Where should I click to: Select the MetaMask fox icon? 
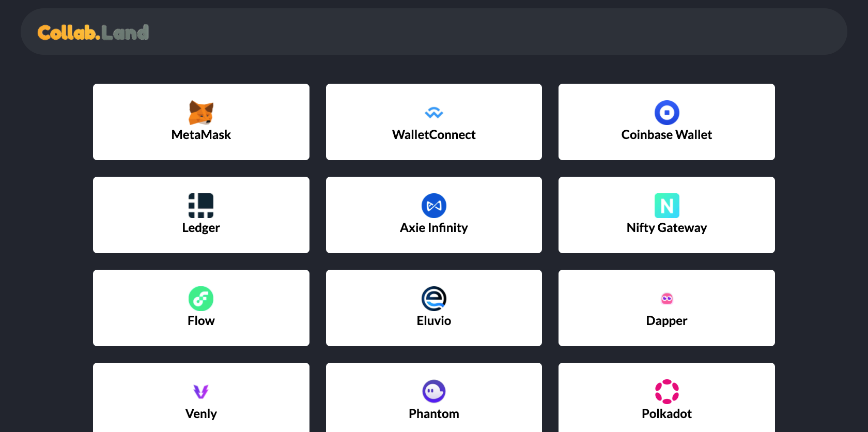click(x=201, y=112)
